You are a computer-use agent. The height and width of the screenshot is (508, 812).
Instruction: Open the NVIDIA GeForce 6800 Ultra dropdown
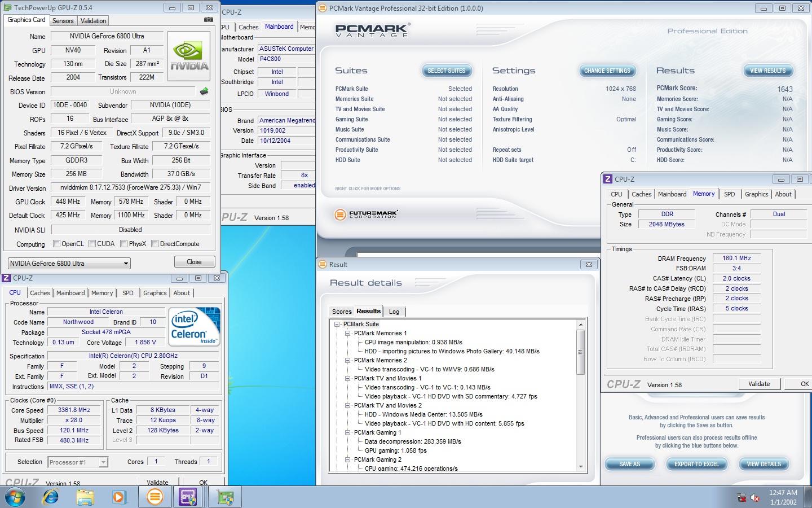[x=69, y=263]
